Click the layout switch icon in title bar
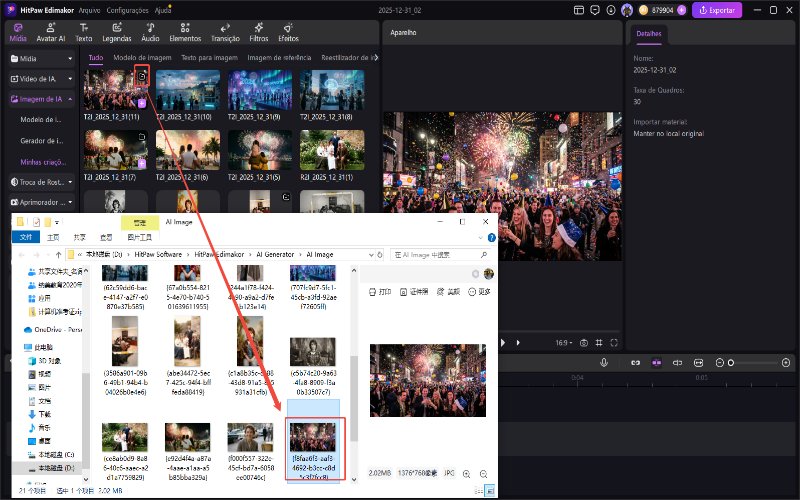 pyautogui.click(x=579, y=10)
